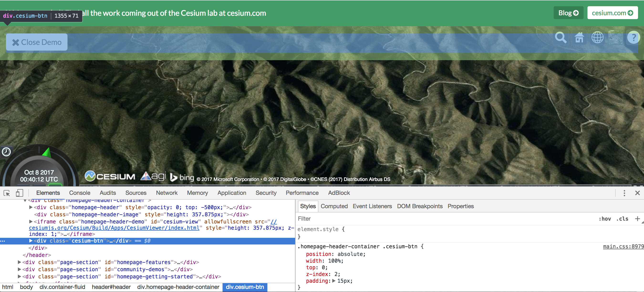
Task: Open the Application tab
Action: (x=232, y=193)
